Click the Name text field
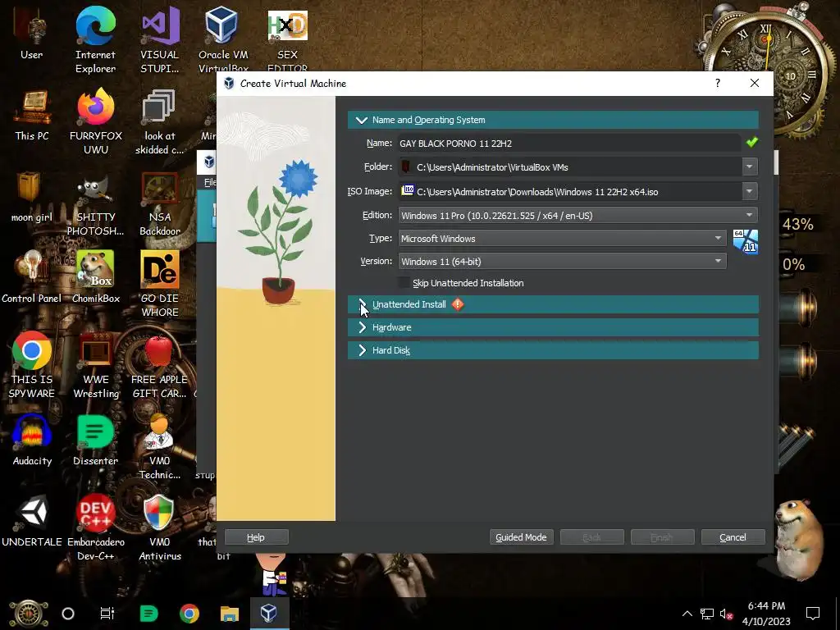Image resolution: width=840 pixels, height=630 pixels. tap(569, 143)
